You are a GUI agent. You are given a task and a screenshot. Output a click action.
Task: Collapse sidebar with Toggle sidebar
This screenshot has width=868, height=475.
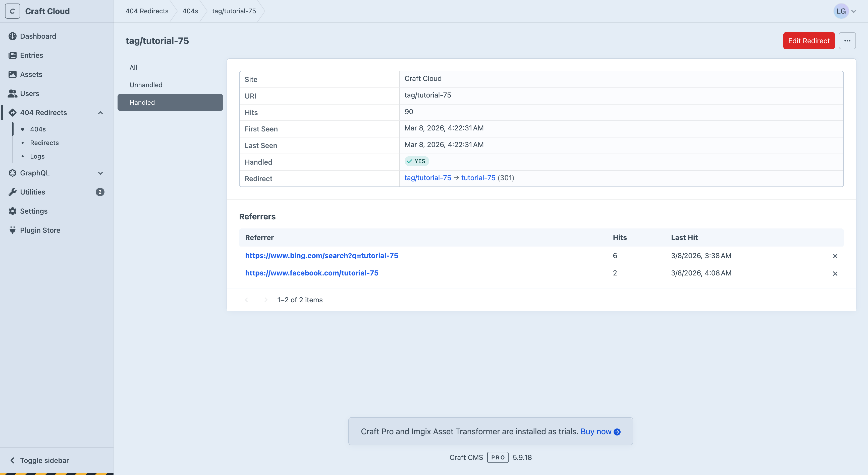point(40,460)
